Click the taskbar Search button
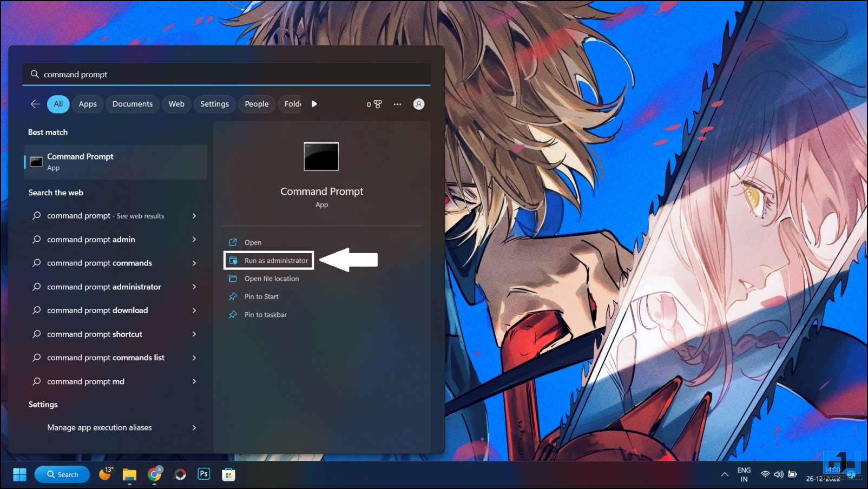868x489 pixels. [62, 474]
